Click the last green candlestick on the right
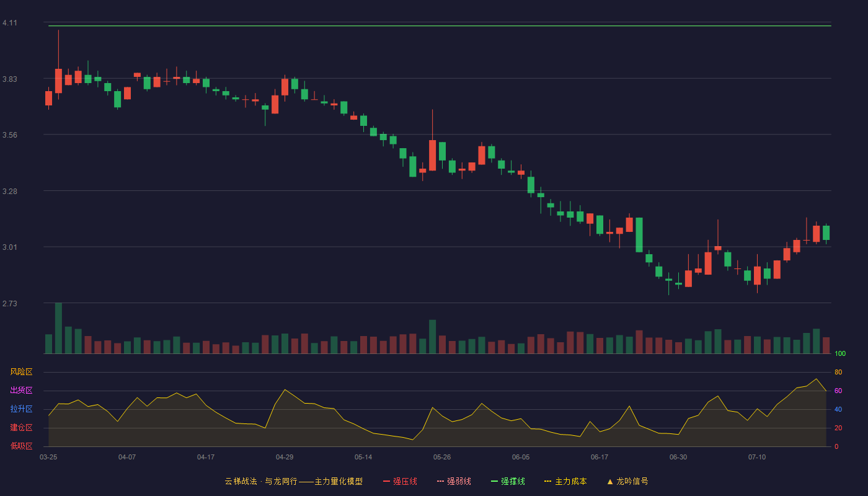The image size is (868, 496). [826, 232]
